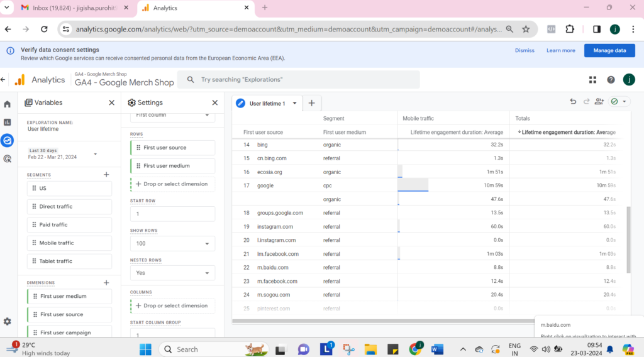This screenshot has width=644, height=357.
Task: Select the User lifetime 1 tab
Action: (267, 104)
